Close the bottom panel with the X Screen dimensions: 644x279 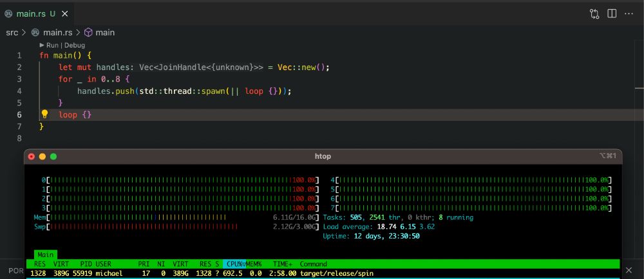point(629,270)
